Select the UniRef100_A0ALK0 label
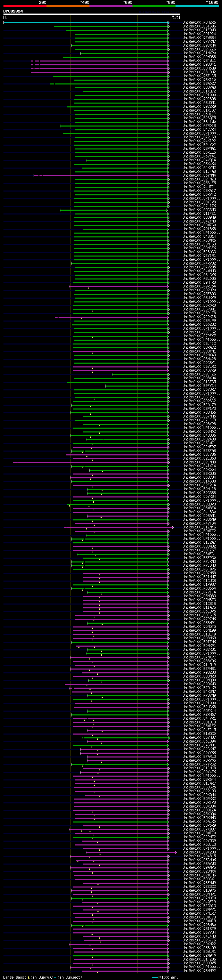Viewport: 222px width, 980px height. pos(199,822)
